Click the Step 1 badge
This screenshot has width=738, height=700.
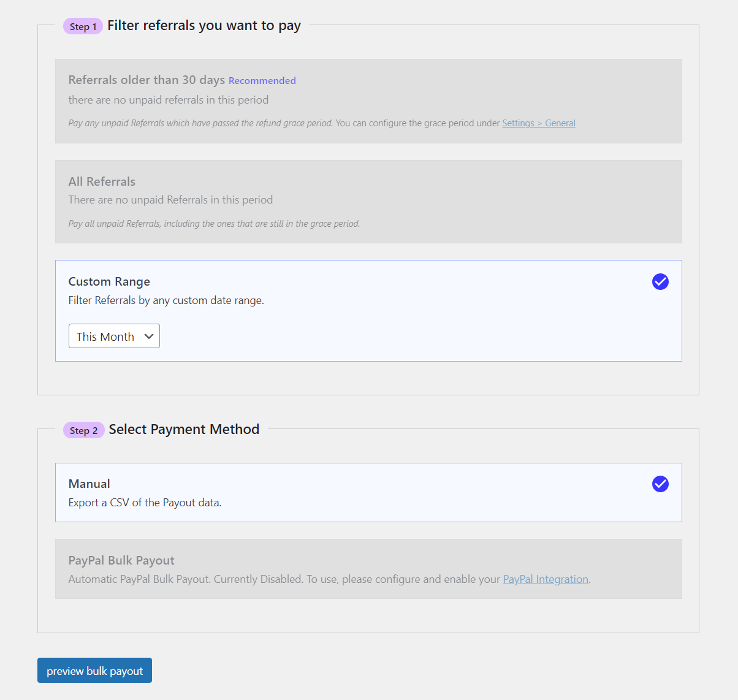coord(83,26)
